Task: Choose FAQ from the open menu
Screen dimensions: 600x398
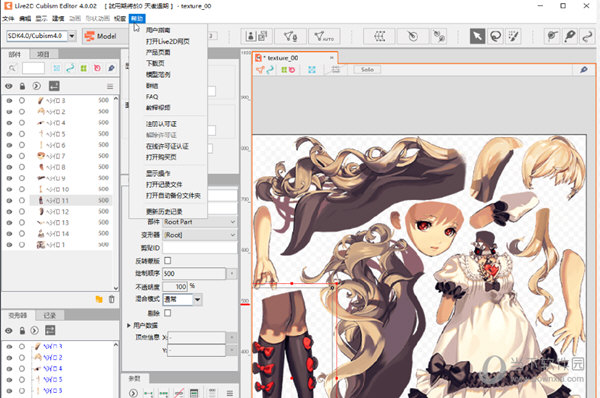Action: pyautogui.click(x=152, y=97)
